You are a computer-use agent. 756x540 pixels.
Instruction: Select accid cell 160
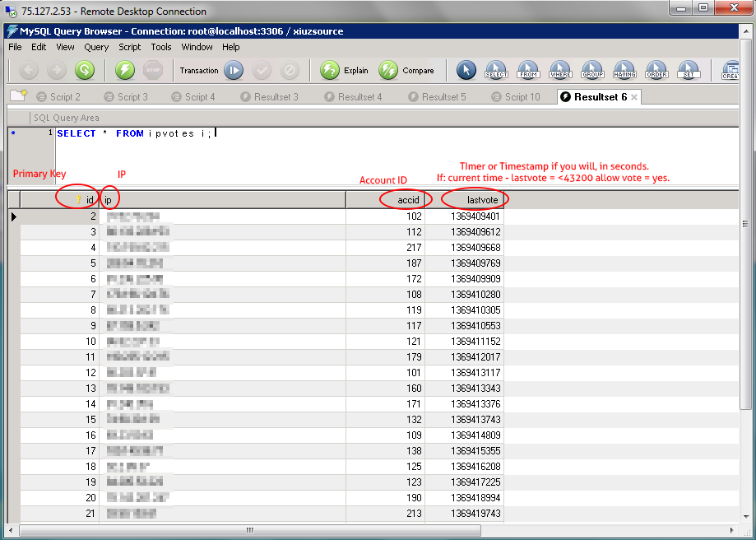pyautogui.click(x=385, y=389)
